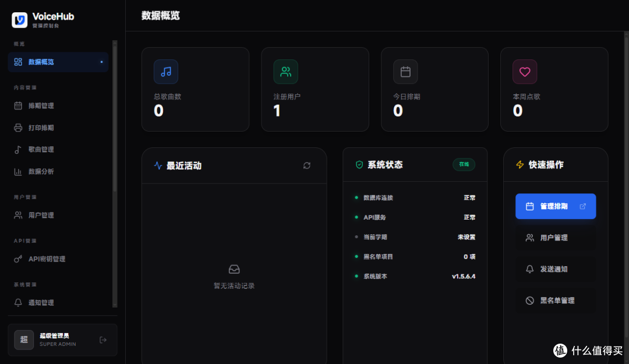
Task: Click the 系统版本 status row
Action: (x=415, y=276)
